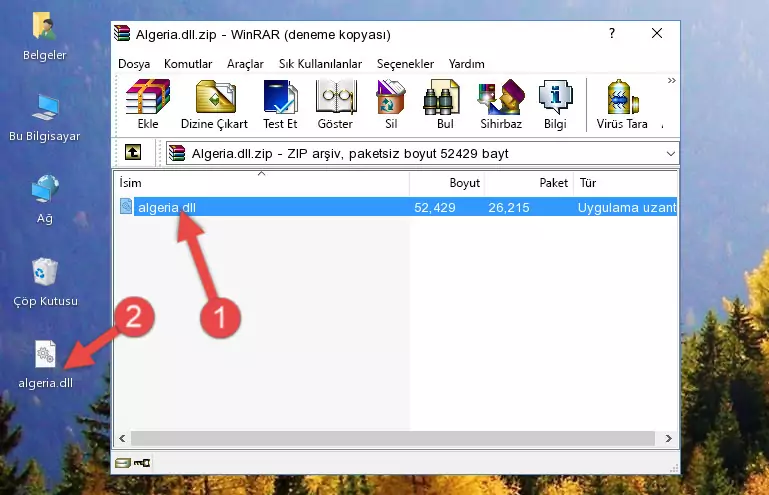Image resolution: width=769 pixels, height=495 pixels.
Task: Select Bu Bilgisayar desktop icon
Action: coord(45,118)
